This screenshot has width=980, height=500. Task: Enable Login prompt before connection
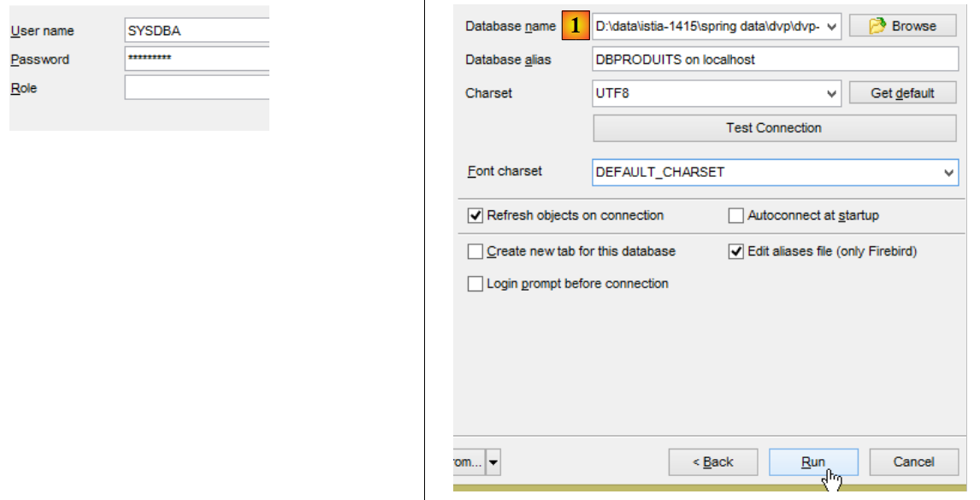pyautogui.click(x=475, y=284)
